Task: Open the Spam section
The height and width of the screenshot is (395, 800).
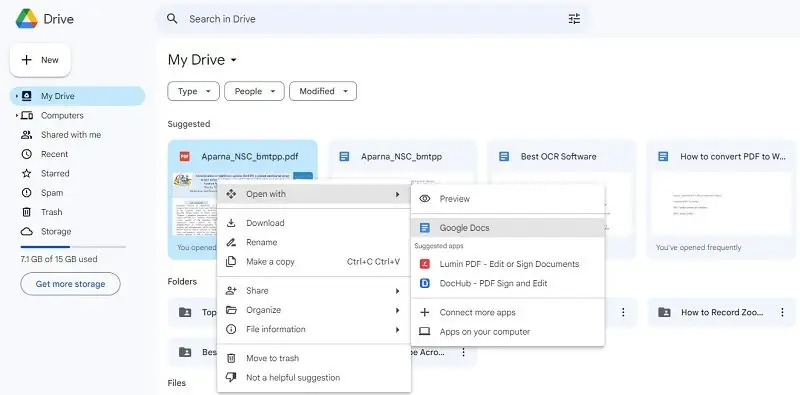Action: tap(78, 193)
